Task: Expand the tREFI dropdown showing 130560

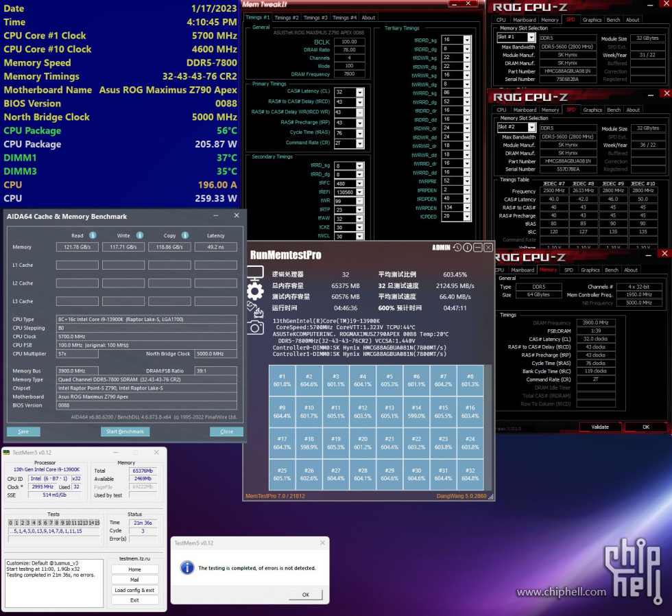Action: (359, 192)
